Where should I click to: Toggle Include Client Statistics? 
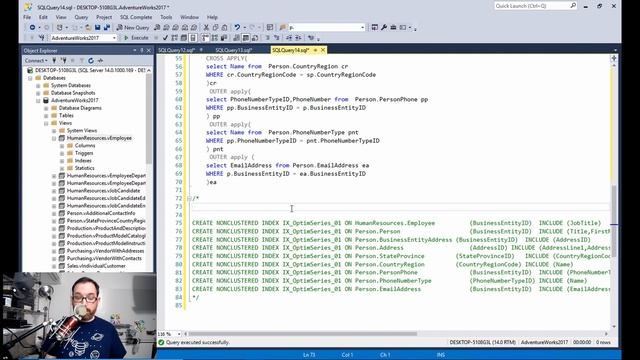pos(224,38)
